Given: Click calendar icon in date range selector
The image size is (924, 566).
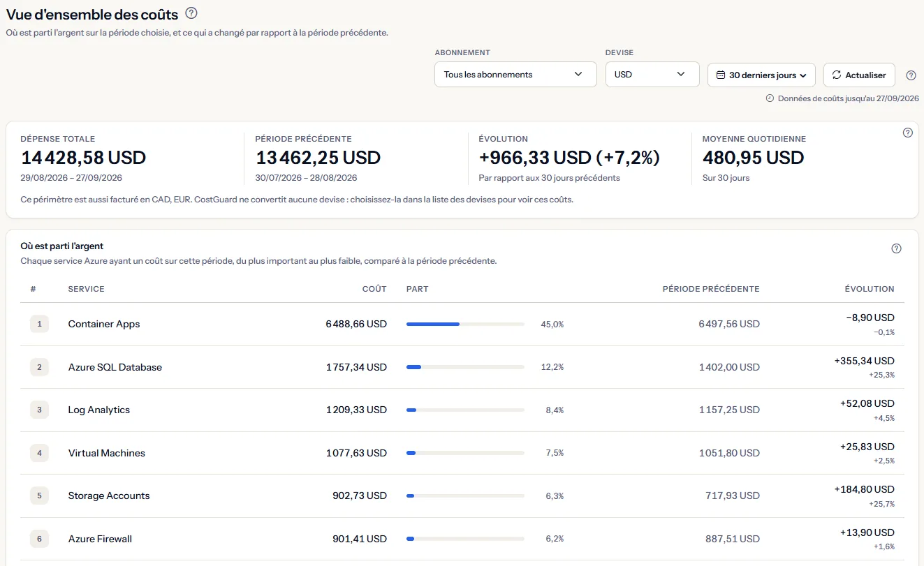Looking at the screenshot, I should (721, 75).
